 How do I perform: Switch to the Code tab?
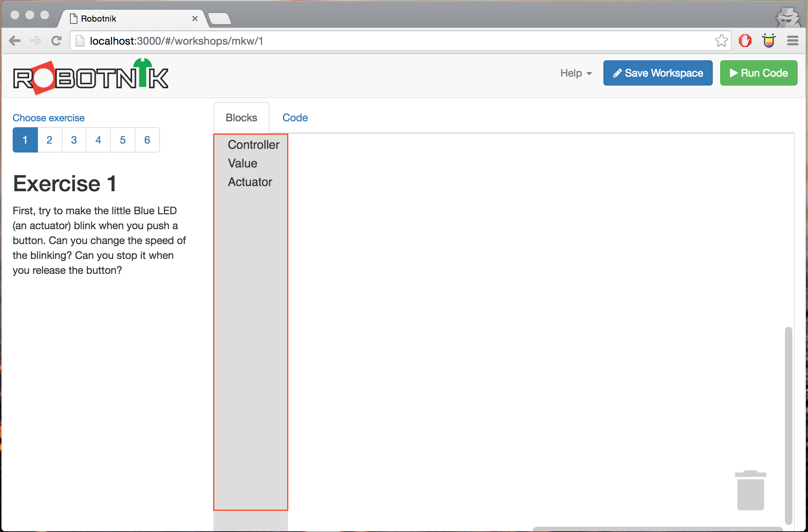pyautogui.click(x=295, y=118)
